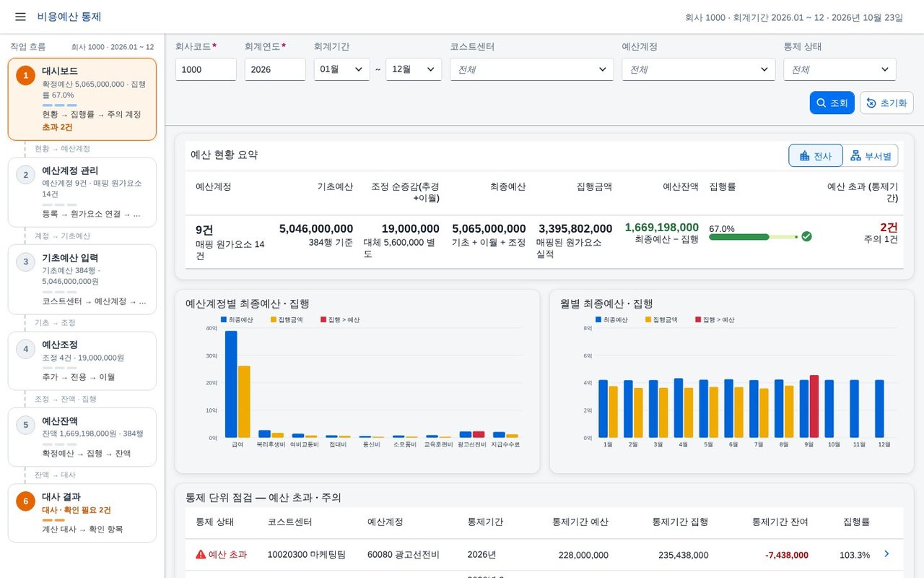Screen dimensions: 924x578
Task: Select step 4 circle badge for 예산조정
Action: (25, 349)
